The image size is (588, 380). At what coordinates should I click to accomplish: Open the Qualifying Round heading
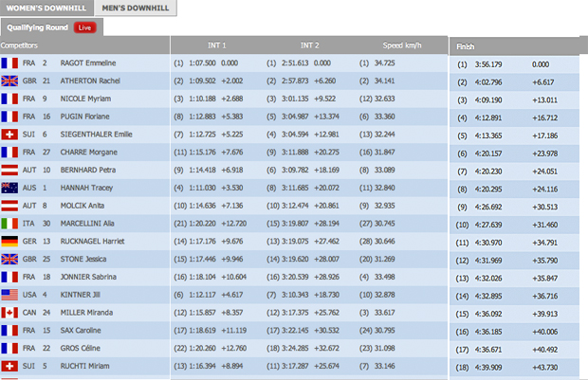(36, 27)
